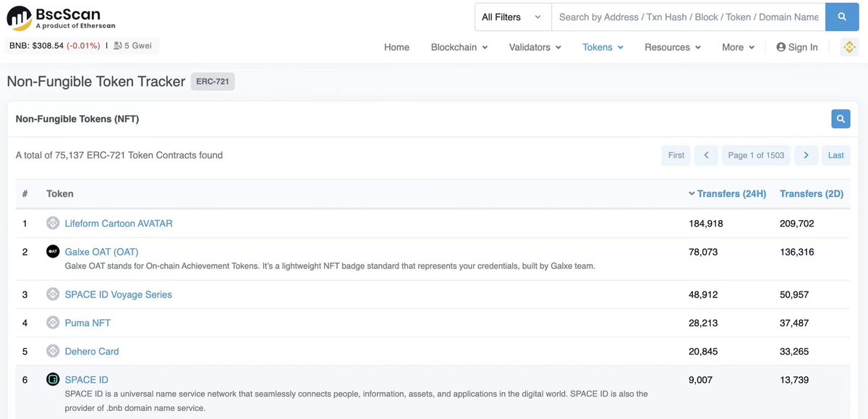Click the Galxe OAT token logo
868x419 pixels.
click(53, 252)
